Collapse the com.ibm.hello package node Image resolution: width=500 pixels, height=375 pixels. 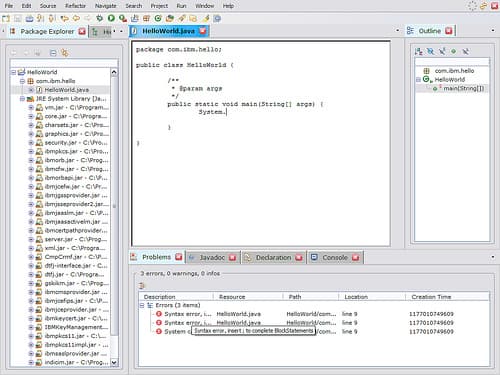[x=22, y=81]
